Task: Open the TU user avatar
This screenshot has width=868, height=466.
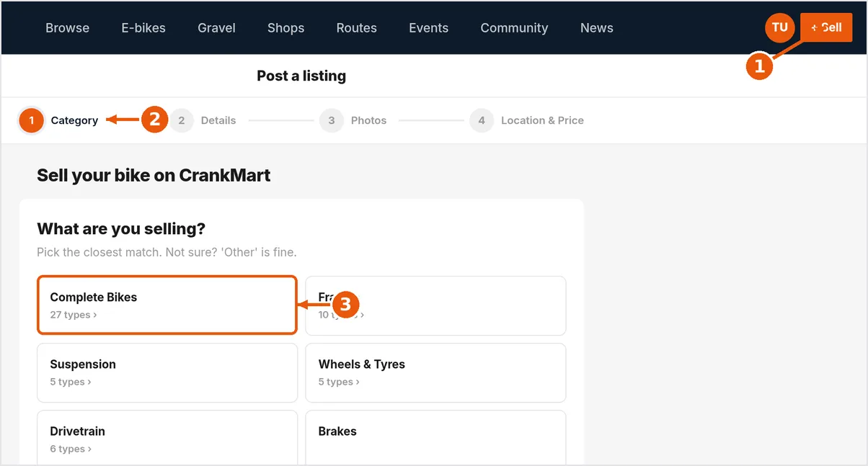Action: [779, 27]
